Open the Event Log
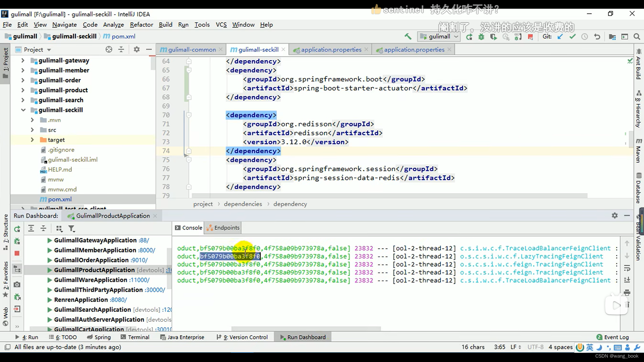The image size is (644, 362). (x=612, y=337)
